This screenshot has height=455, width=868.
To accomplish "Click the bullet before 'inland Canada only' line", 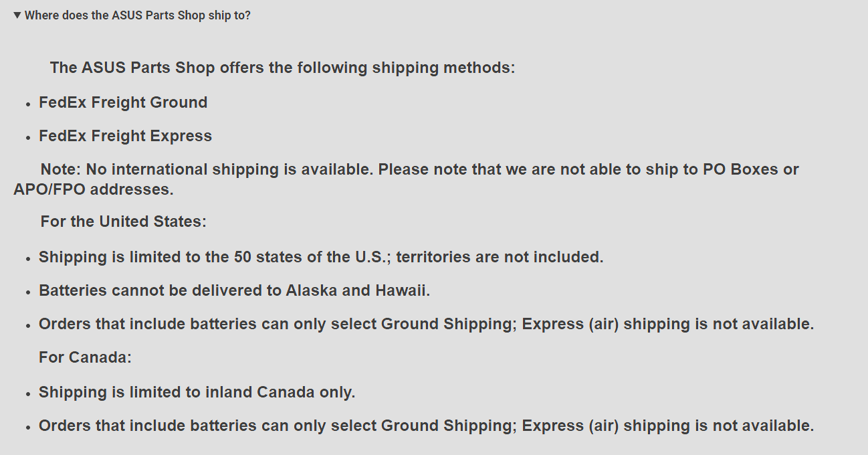I will coord(28,394).
